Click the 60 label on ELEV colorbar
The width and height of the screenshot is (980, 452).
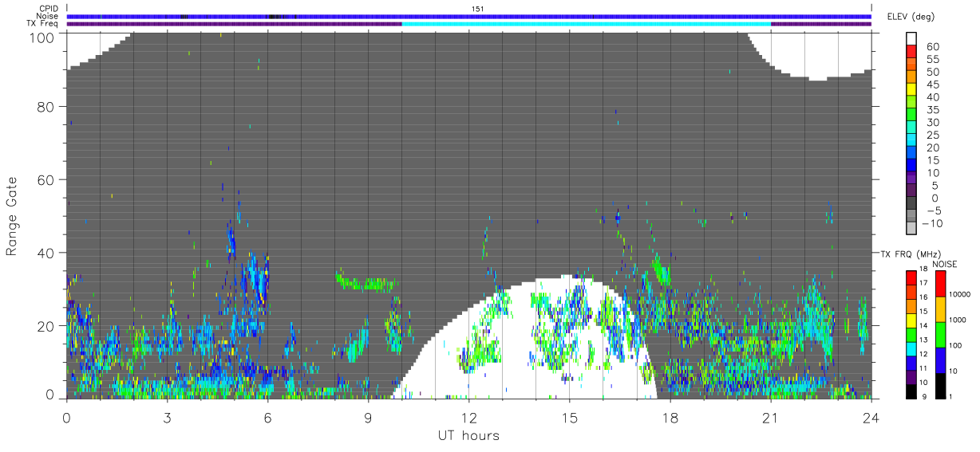pyautogui.click(x=932, y=47)
